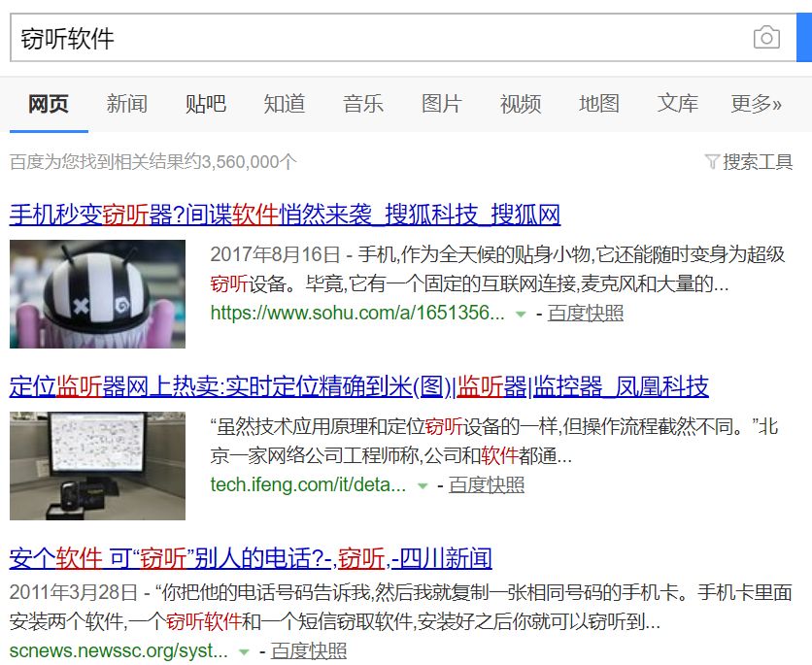The width and height of the screenshot is (812, 665).
Task: Click the monitor and device thumbnail
Action: 97,466
